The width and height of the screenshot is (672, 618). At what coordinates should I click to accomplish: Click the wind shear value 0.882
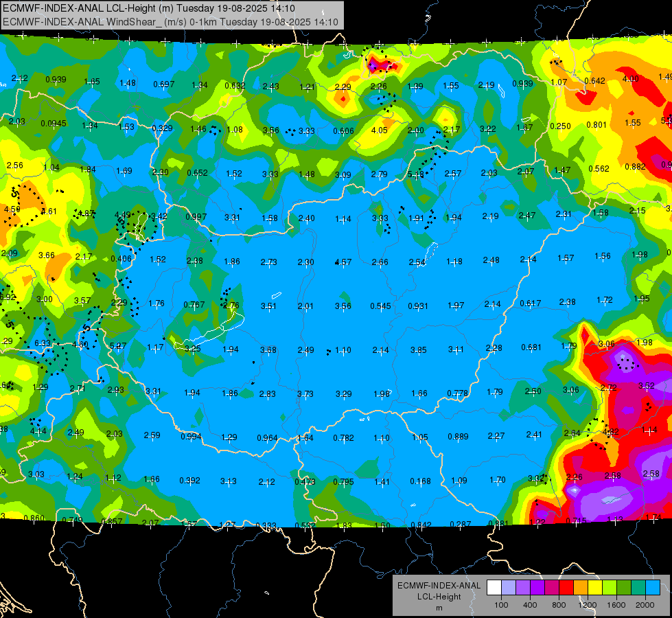tap(635, 166)
